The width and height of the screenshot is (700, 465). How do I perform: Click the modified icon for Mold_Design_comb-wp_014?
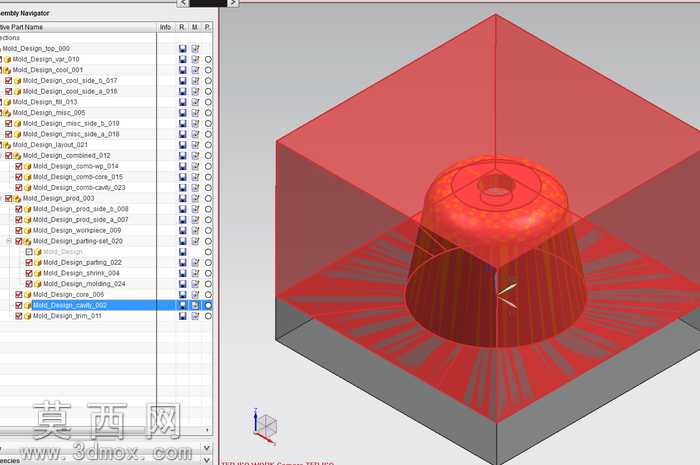(x=195, y=166)
